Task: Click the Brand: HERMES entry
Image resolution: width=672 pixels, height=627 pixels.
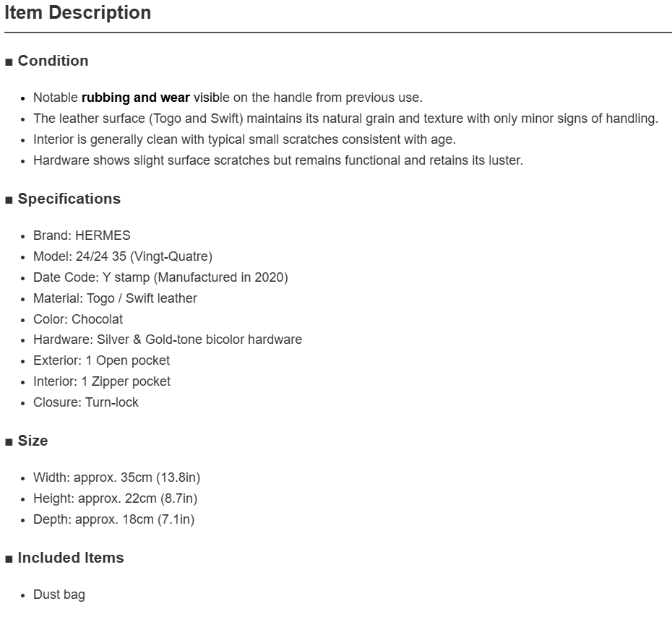Action: click(82, 235)
